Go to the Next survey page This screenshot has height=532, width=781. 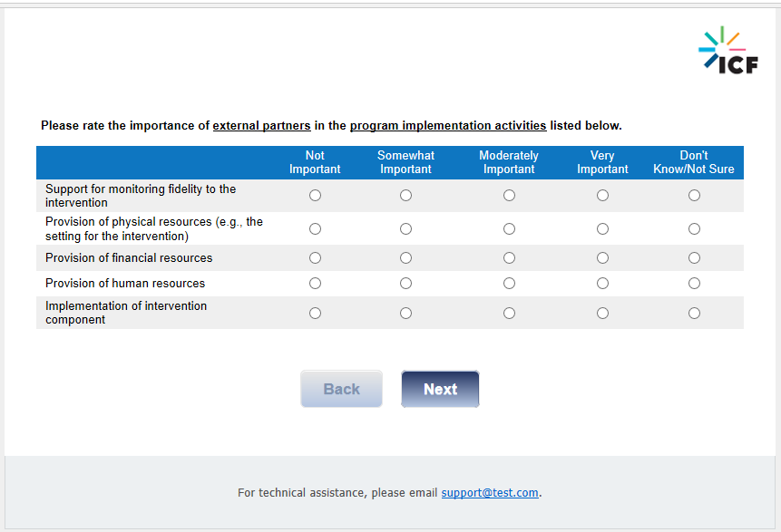coord(440,389)
